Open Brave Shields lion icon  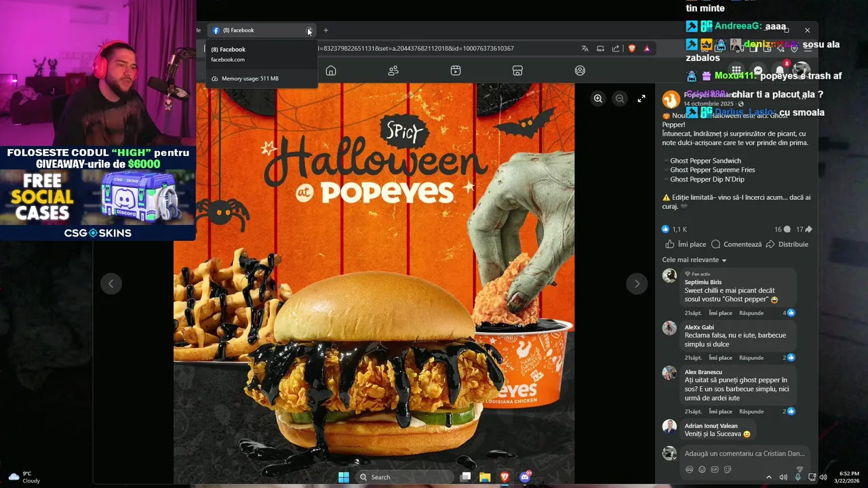click(x=632, y=48)
